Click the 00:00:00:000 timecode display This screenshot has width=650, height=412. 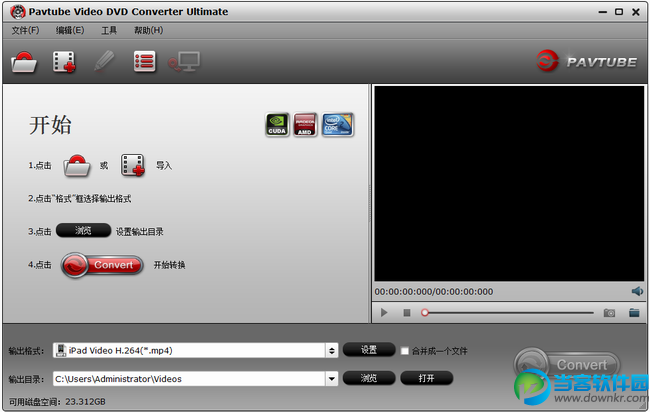point(434,292)
